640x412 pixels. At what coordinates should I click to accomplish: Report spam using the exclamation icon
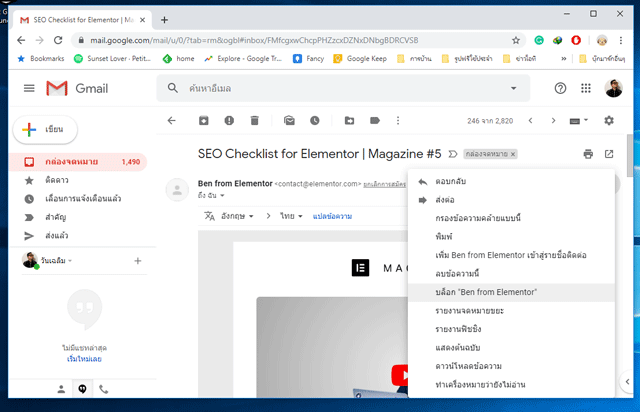229,120
